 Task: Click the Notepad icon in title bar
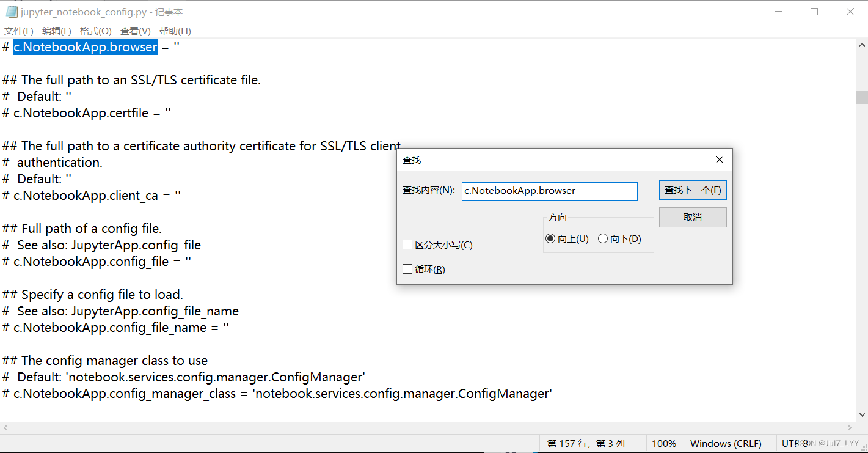[12, 12]
